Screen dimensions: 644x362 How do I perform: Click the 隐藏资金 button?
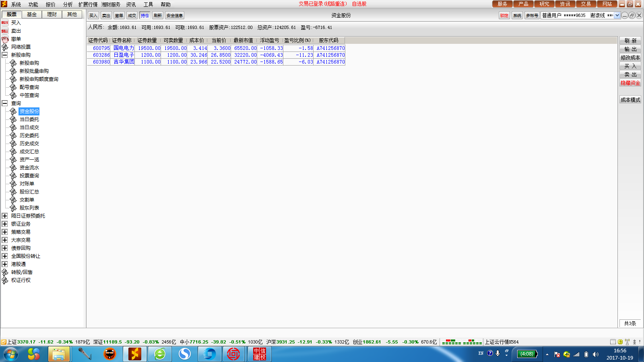tap(630, 83)
